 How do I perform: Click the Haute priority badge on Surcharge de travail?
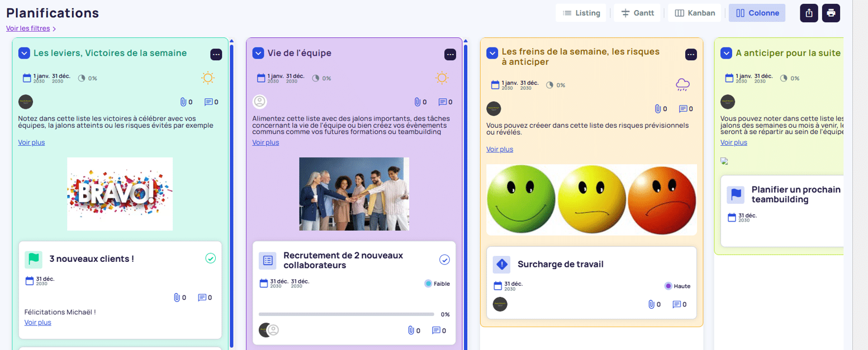tap(677, 286)
